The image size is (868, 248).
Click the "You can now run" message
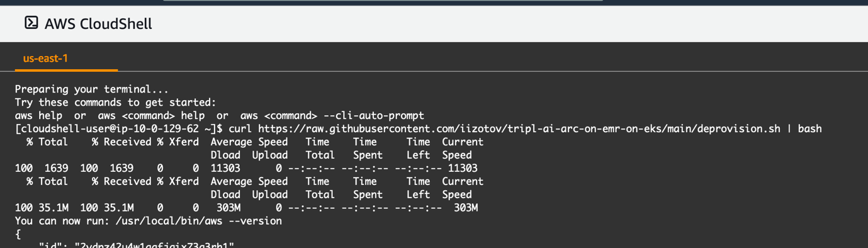[62, 221]
